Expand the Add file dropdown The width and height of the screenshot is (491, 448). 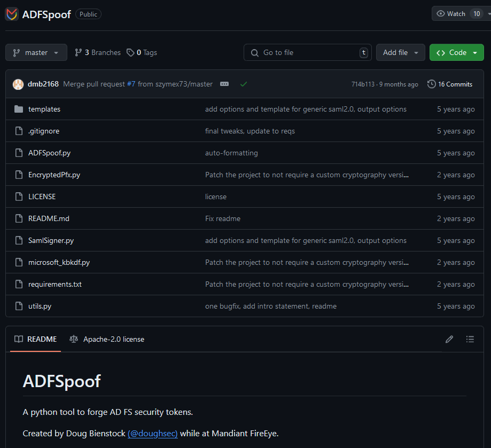[401, 52]
